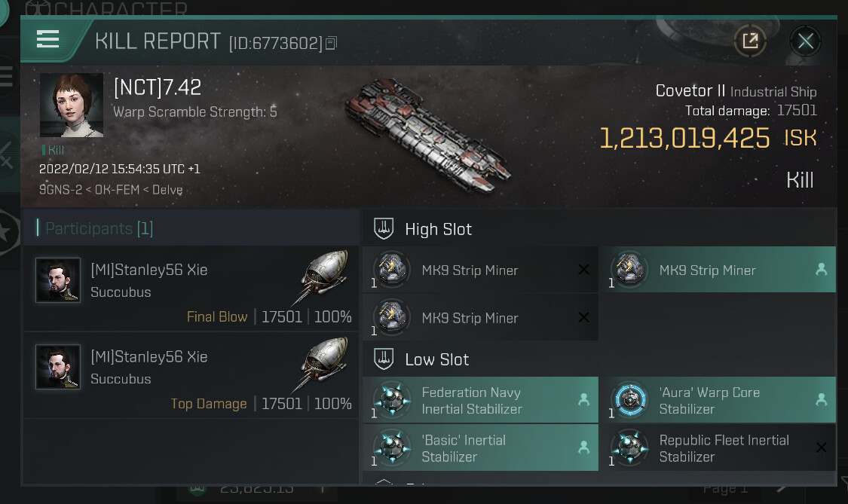Copy the kill report ID number
Viewport: 848px width, 504px height.
pos(331,44)
